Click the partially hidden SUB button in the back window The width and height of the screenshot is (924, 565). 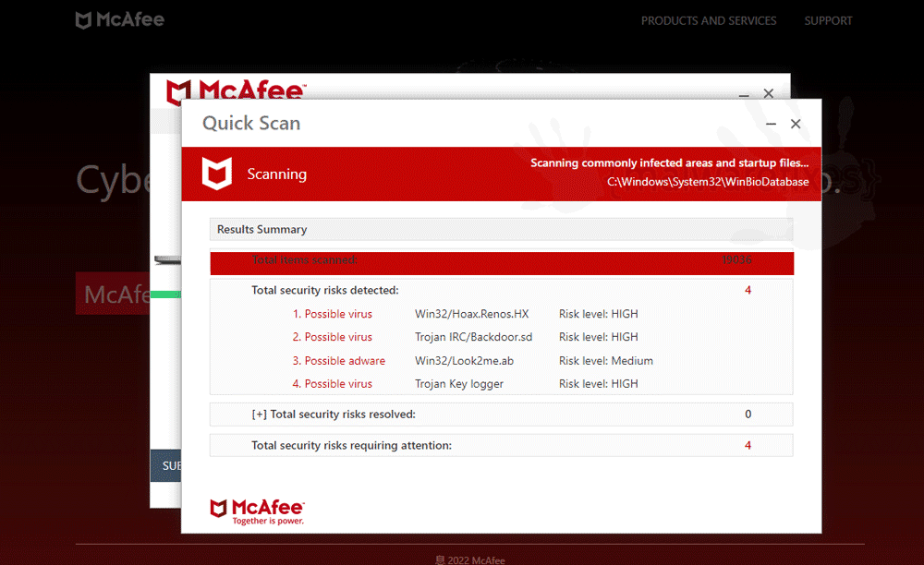pyautogui.click(x=165, y=465)
